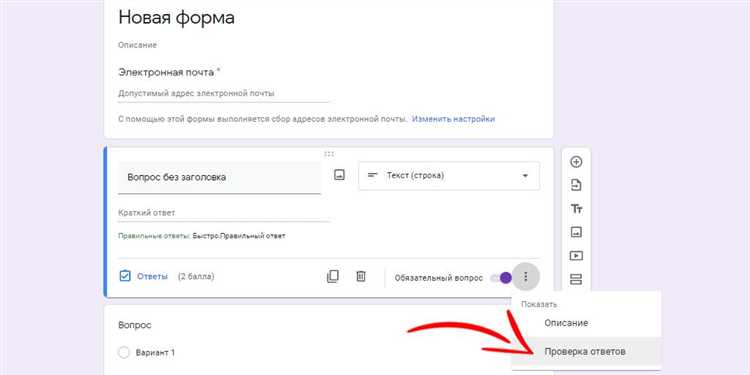Open the three-dot more options menu
The image size is (750, 375).
click(x=526, y=276)
